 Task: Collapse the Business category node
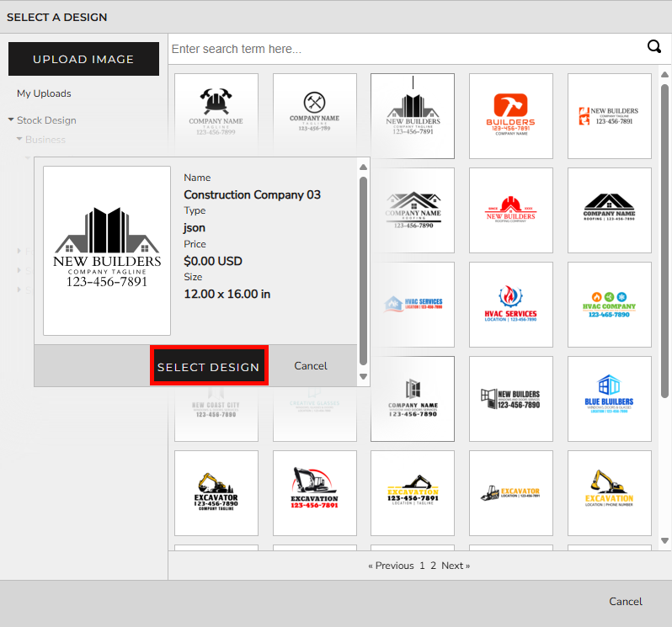coord(19,140)
